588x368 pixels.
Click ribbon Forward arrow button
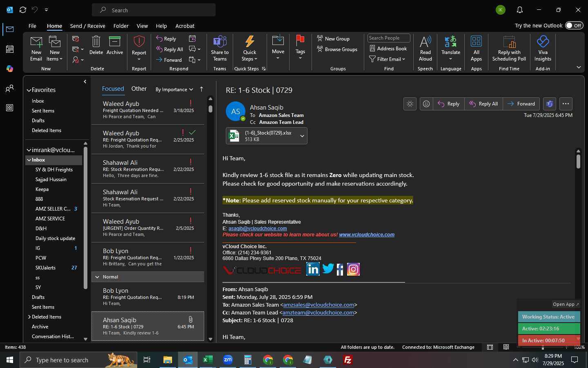(x=169, y=60)
